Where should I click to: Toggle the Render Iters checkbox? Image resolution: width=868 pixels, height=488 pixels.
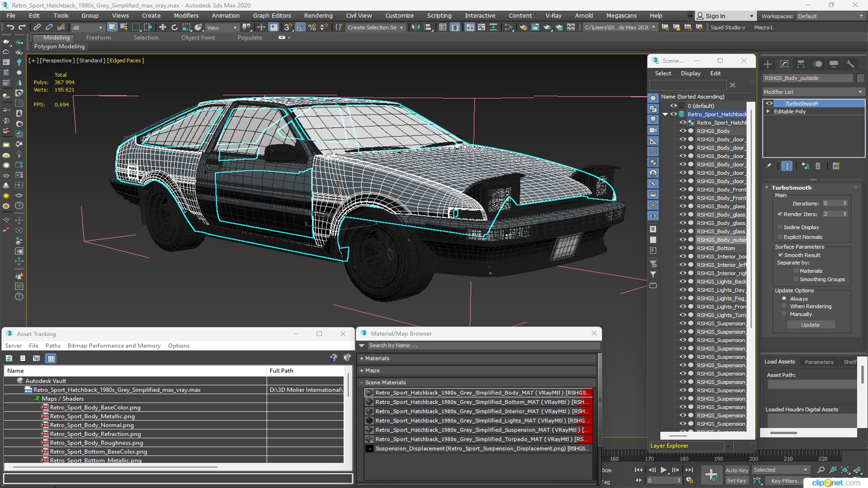click(x=780, y=214)
